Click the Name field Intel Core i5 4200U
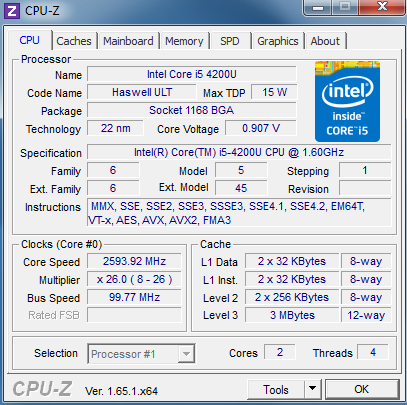407x405 pixels. pos(192,74)
